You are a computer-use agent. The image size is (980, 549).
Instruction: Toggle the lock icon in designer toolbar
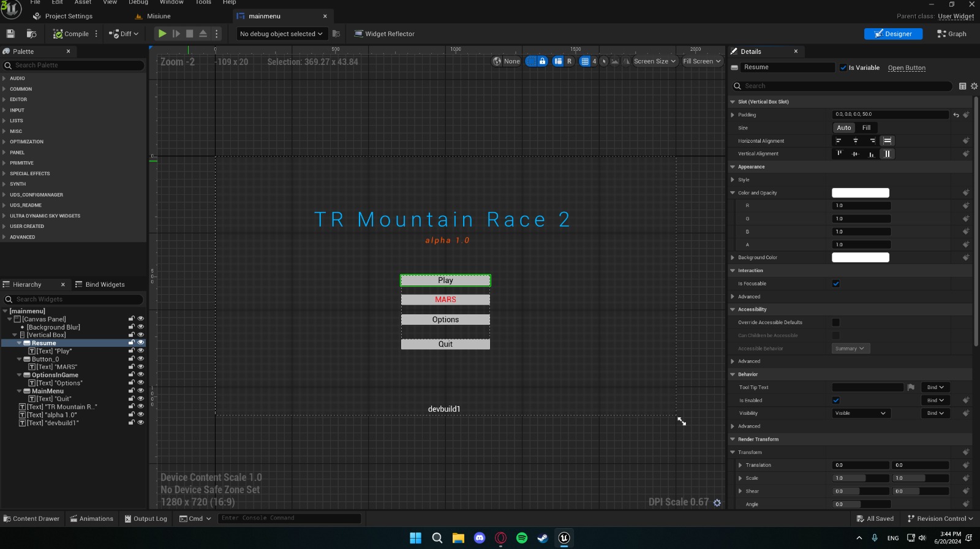tap(542, 61)
